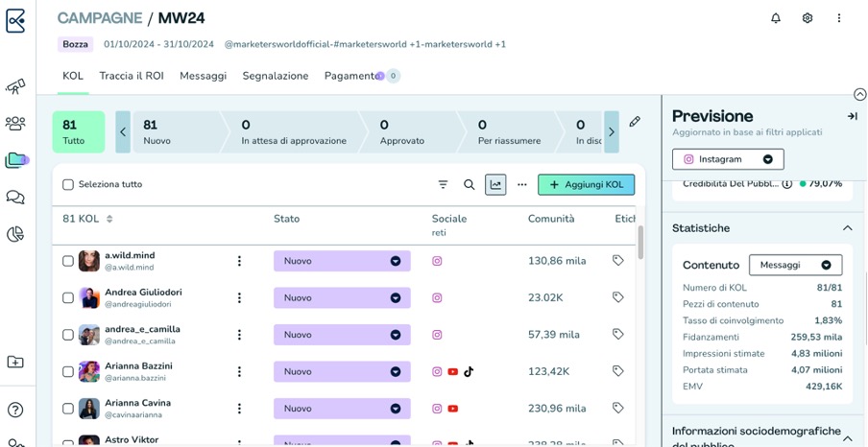Open settings gear icon in header
This screenshot has height=447, width=868.
808,18
